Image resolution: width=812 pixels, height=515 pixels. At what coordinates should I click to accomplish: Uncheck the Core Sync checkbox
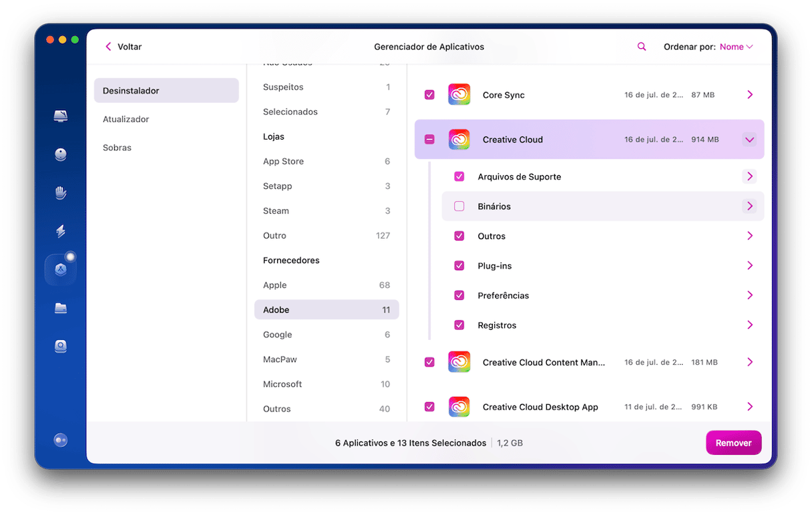tap(429, 95)
